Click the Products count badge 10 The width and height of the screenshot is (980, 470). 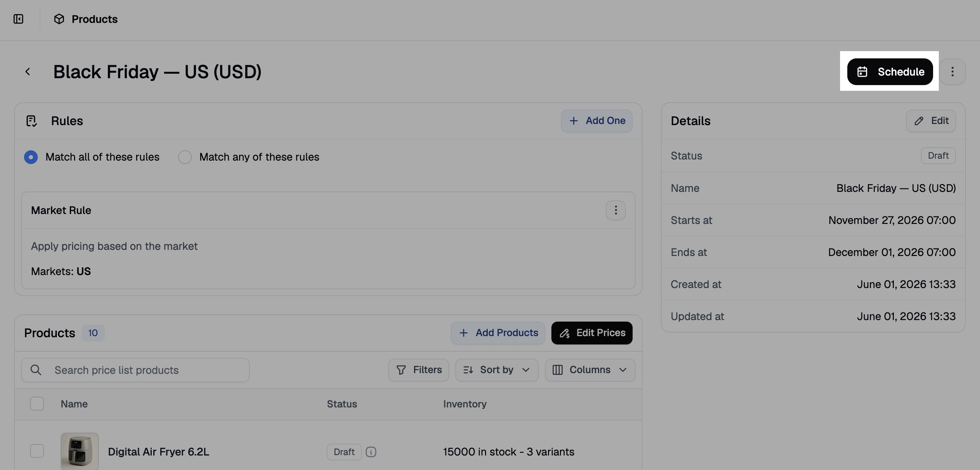click(x=93, y=333)
